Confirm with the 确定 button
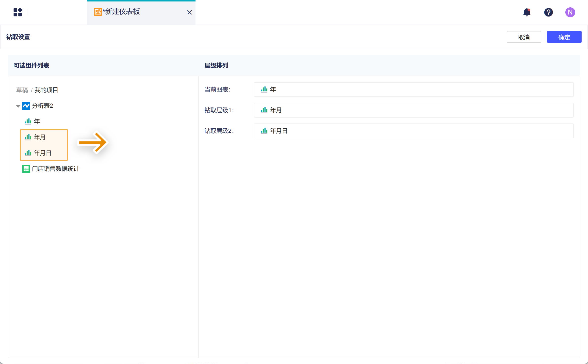Viewport: 588px width, 364px height. point(564,37)
